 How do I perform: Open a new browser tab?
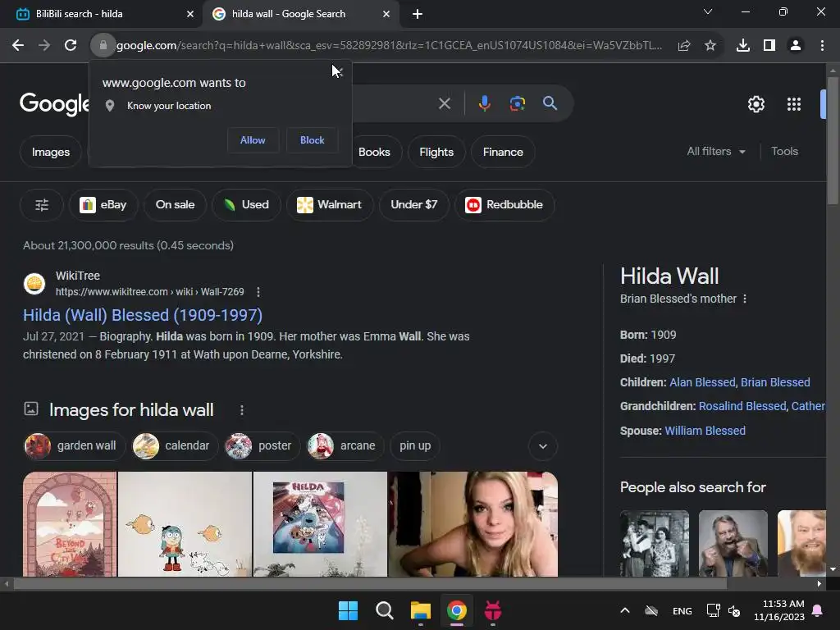(x=418, y=14)
